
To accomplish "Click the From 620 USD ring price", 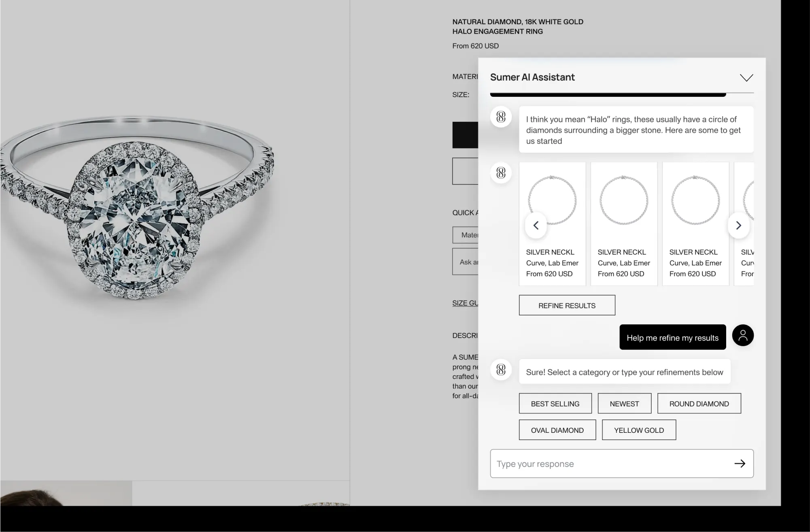I will (475, 46).
